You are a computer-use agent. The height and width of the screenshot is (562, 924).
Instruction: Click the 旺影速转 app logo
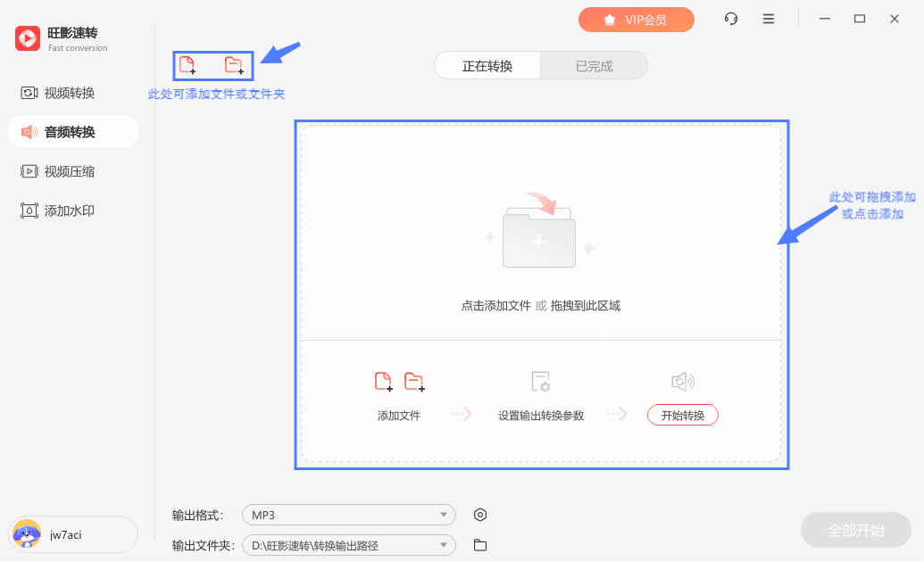(x=26, y=37)
